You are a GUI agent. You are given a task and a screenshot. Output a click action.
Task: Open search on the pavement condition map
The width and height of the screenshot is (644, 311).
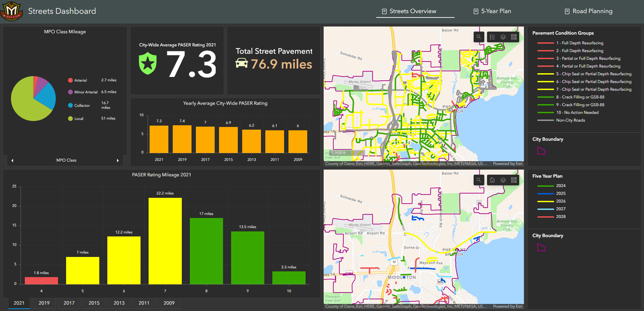point(479,37)
